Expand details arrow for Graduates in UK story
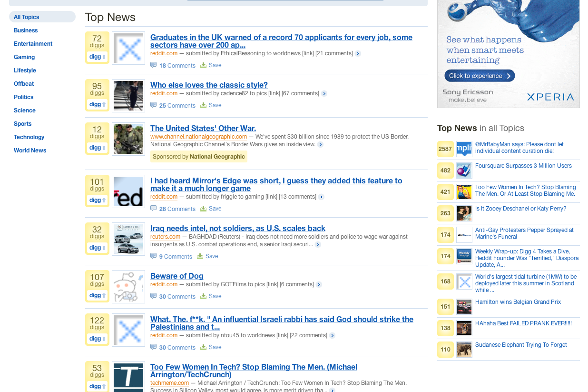588x392 pixels. (x=358, y=54)
